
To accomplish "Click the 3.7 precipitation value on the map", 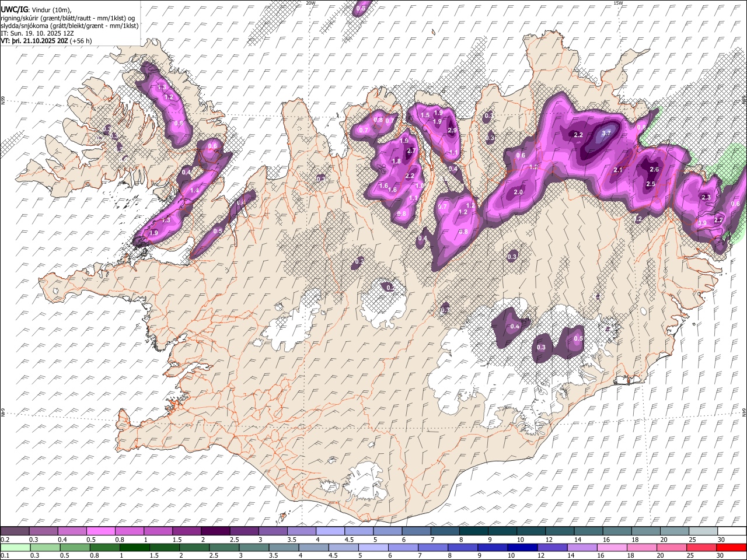I will (606, 134).
